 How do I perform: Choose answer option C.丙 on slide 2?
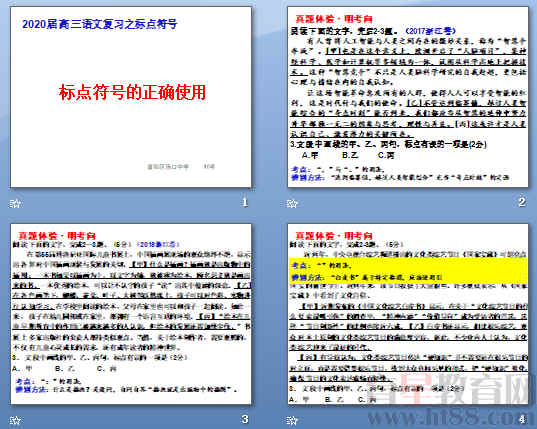click(x=386, y=155)
